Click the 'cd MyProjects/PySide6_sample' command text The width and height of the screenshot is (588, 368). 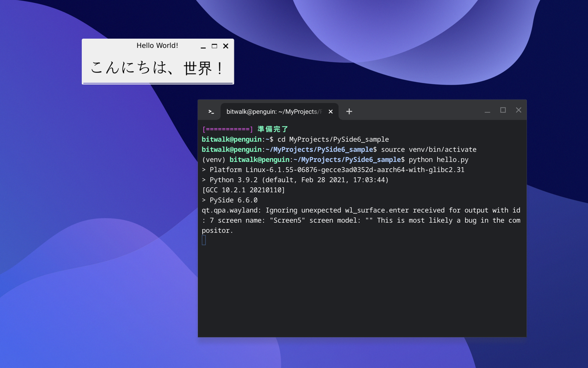(333, 140)
